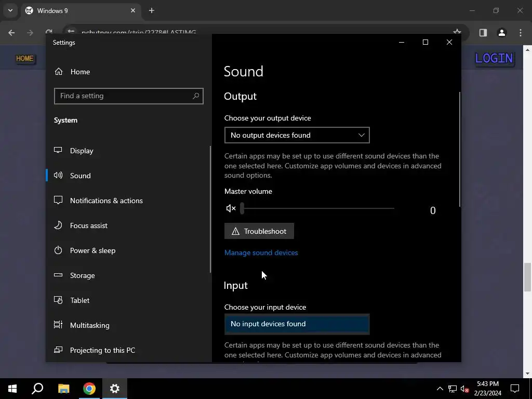The width and height of the screenshot is (532, 399).
Task: Switch to Chrome in taskbar
Action: click(89, 389)
